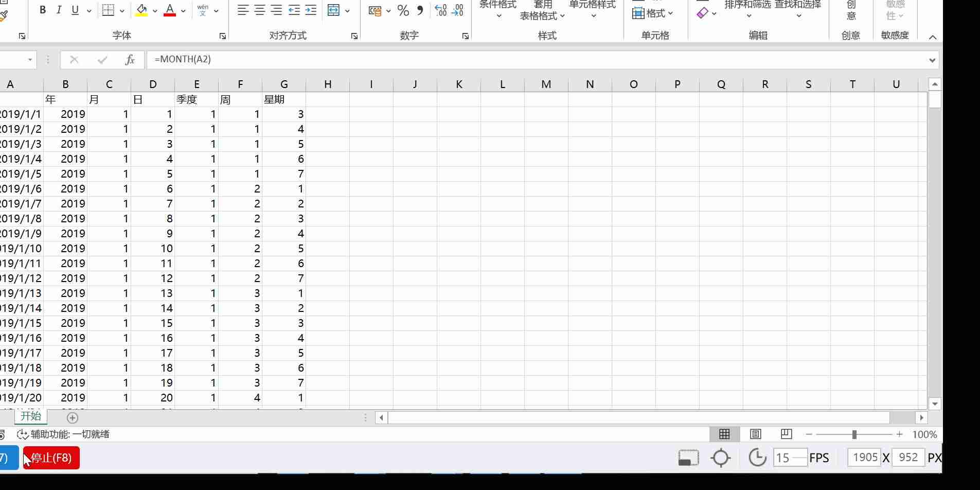Open 格式 cell format menu
This screenshot has width=980, height=490.
pyautogui.click(x=652, y=13)
